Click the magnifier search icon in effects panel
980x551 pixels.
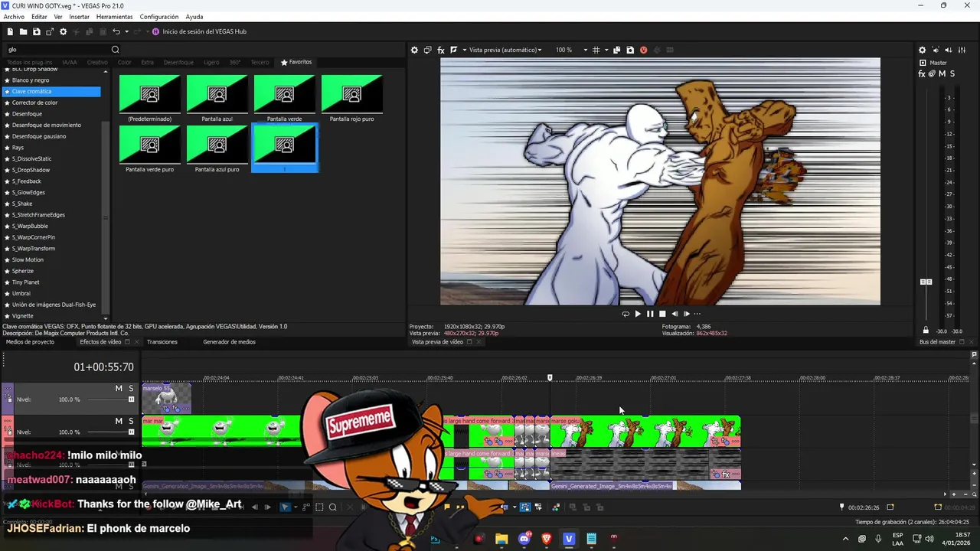pyautogui.click(x=116, y=50)
